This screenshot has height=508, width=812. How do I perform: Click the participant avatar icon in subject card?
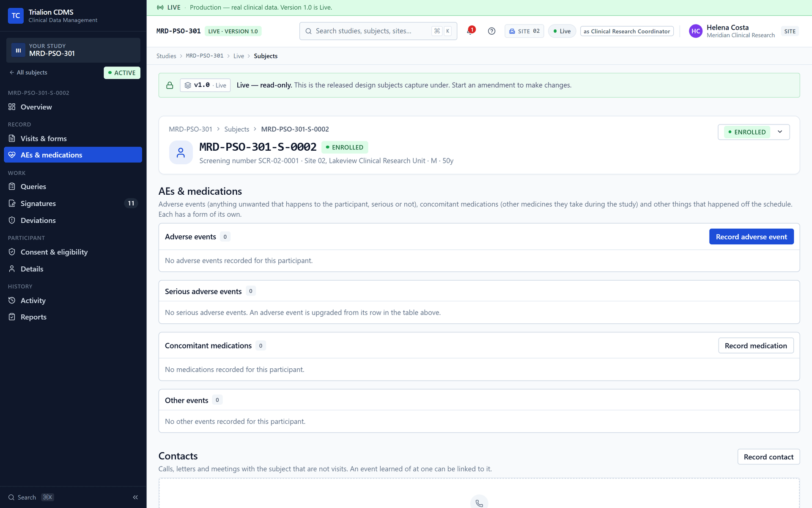[181, 152]
